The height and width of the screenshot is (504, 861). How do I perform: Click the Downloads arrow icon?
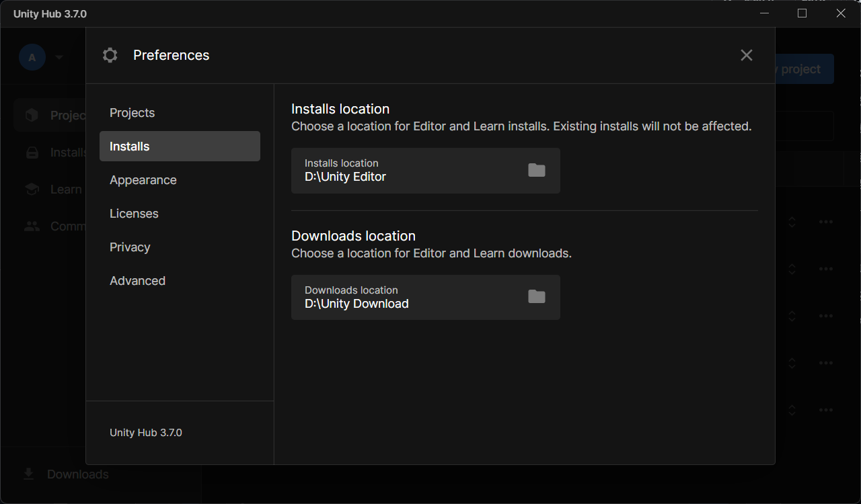28,474
